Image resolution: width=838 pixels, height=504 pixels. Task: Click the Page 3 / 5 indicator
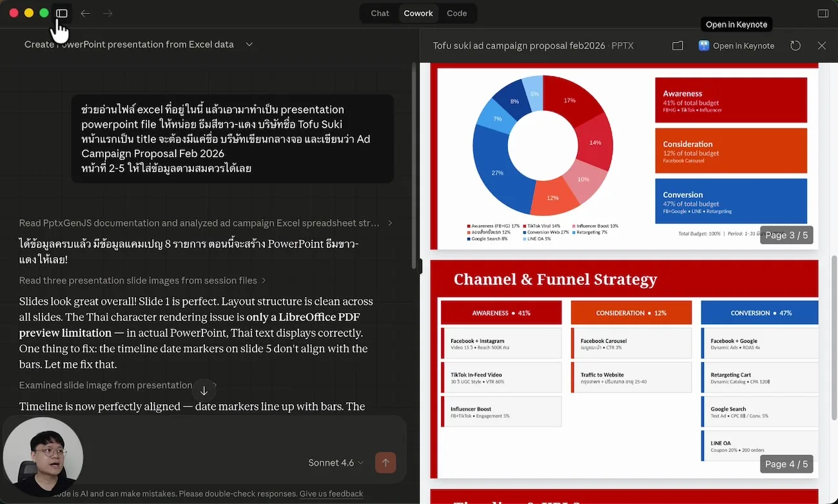click(786, 235)
